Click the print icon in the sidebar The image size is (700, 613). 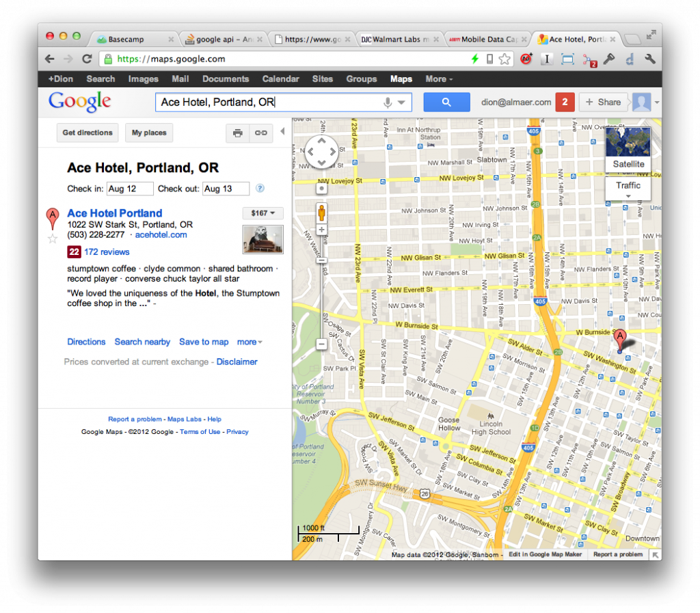(237, 133)
